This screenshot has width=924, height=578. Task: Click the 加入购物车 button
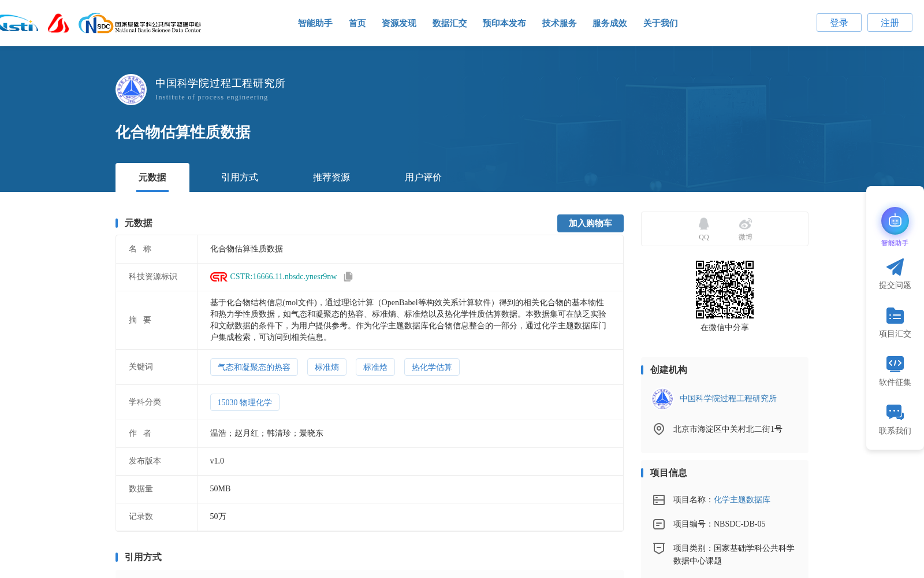(590, 223)
